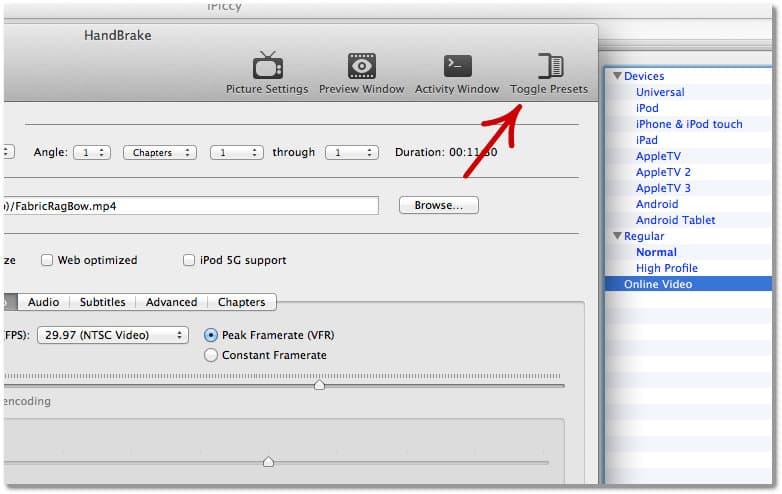Open the Chapters selection dropdown
Viewport: 782px width, 494px height.
[x=160, y=153]
